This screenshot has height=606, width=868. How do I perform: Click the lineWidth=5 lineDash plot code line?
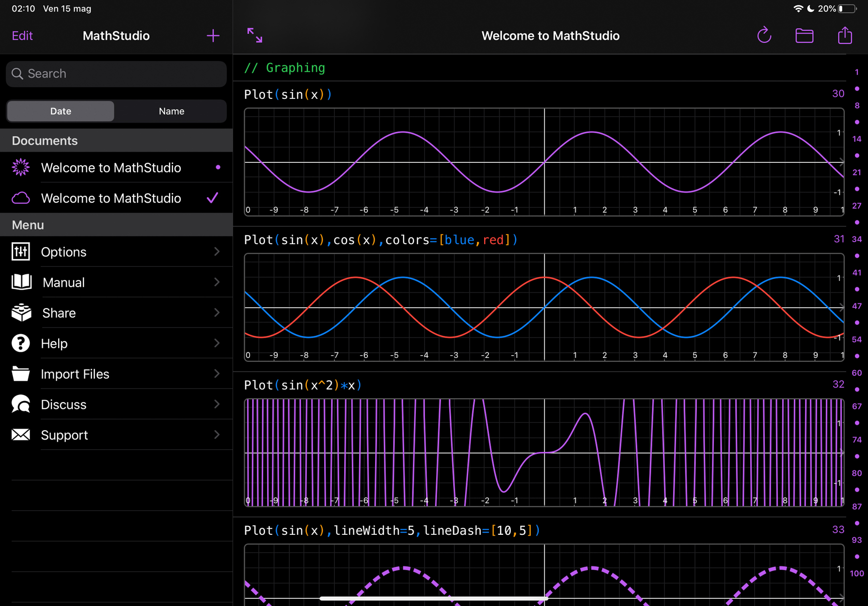click(392, 530)
